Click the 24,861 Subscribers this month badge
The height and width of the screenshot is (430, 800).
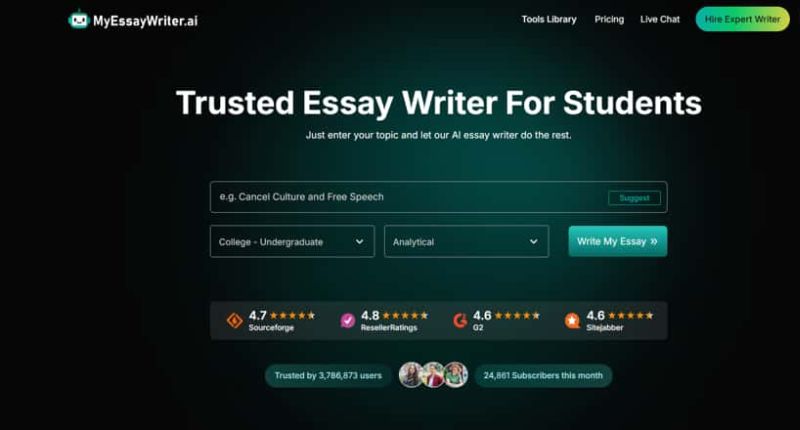pyautogui.click(x=543, y=375)
